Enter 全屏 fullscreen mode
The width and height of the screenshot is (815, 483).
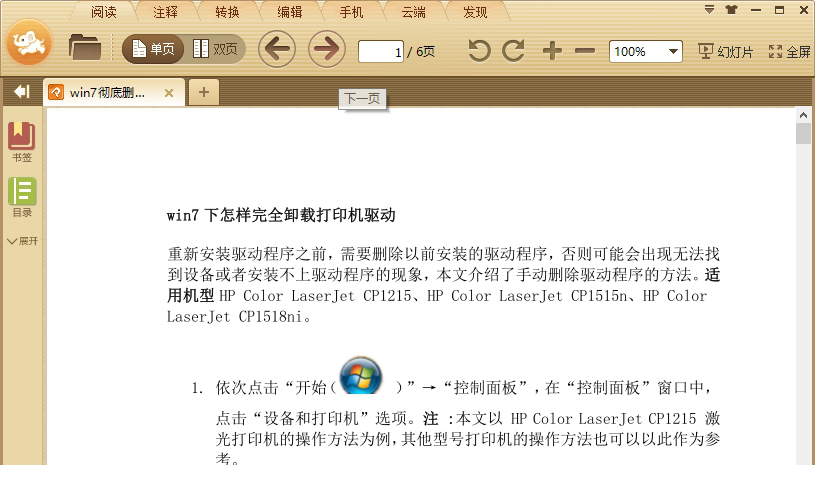point(789,51)
